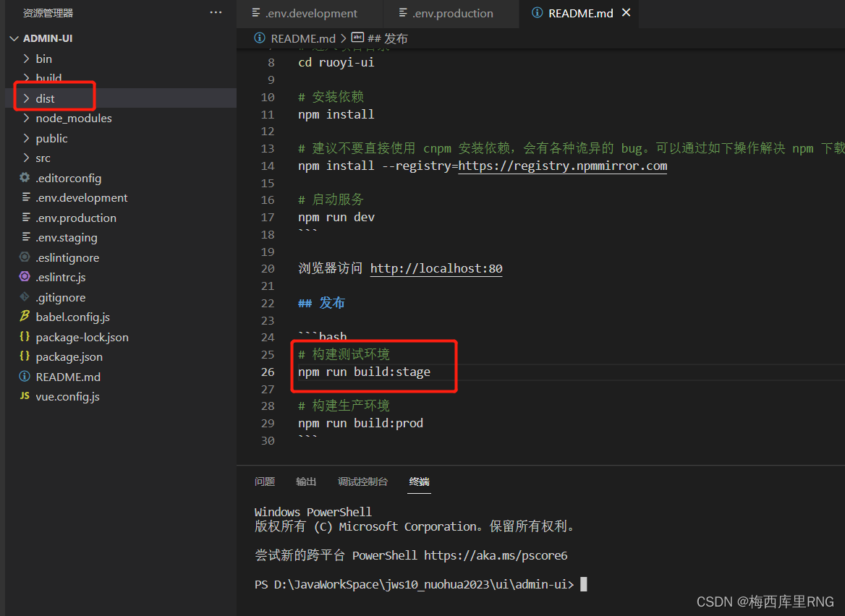Open package.json file
The width and height of the screenshot is (845, 616).
coord(69,357)
